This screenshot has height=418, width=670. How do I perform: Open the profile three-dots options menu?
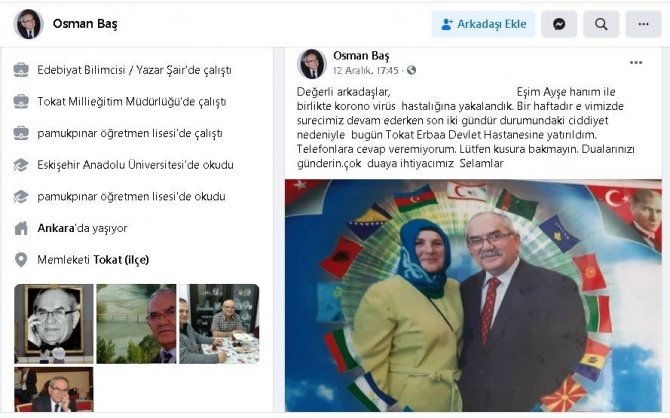point(644,24)
